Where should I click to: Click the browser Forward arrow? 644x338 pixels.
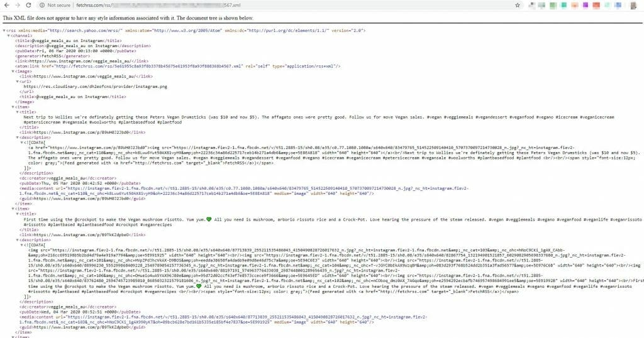click(x=18, y=5)
